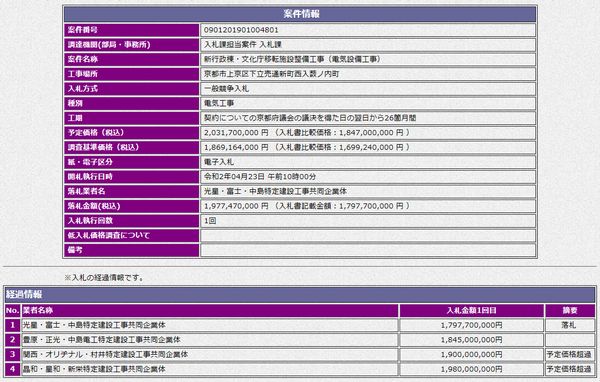Select row 3 number cell

[13, 354]
